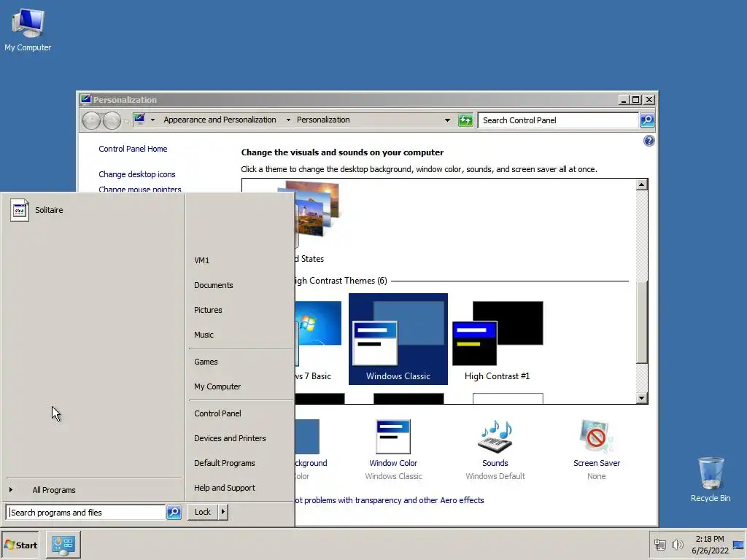Click the Control Panel icon in the address bar
747x560 pixels.
click(x=139, y=119)
